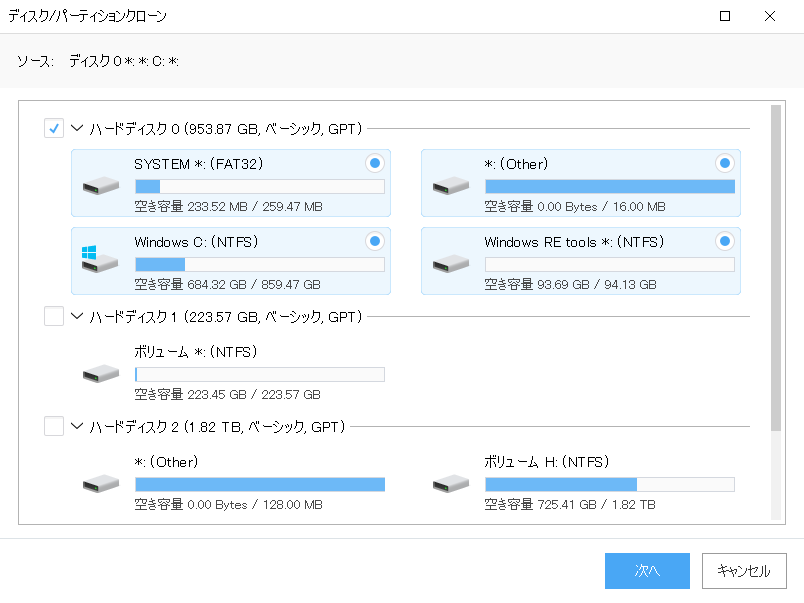Click the キャンセル button
804x603 pixels.
[744, 571]
